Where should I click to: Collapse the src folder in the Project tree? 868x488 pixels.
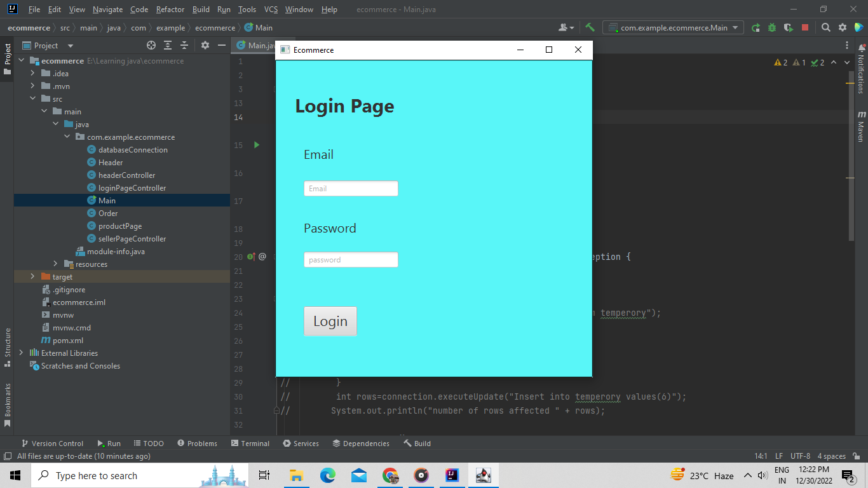pyautogui.click(x=33, y=98)
